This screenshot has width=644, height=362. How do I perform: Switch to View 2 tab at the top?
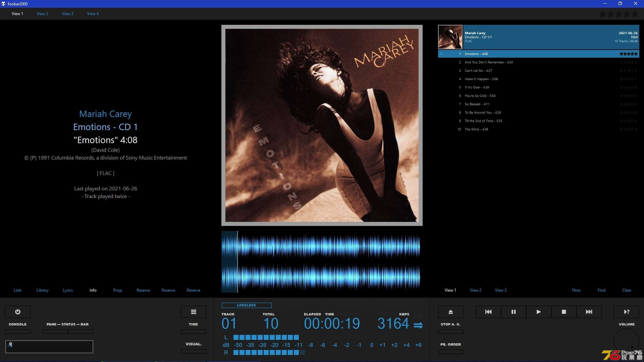(x=43, y=14)
